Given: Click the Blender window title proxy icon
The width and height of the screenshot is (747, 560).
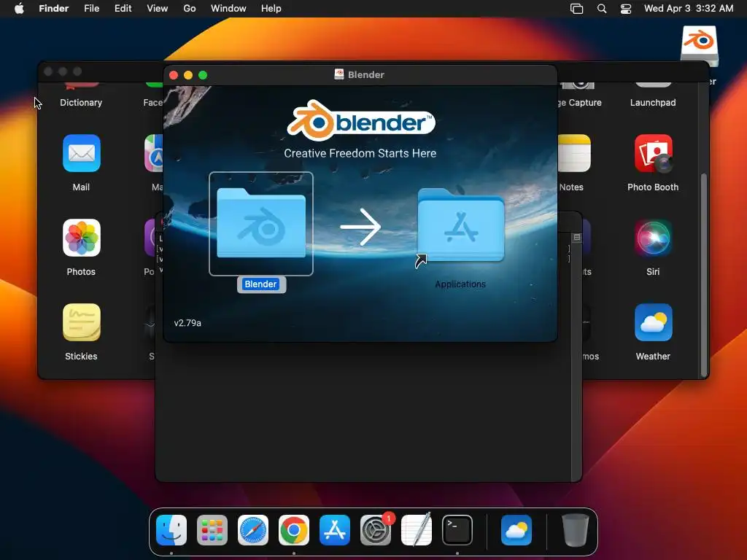Looking at the screenshot, I should 339,74.
